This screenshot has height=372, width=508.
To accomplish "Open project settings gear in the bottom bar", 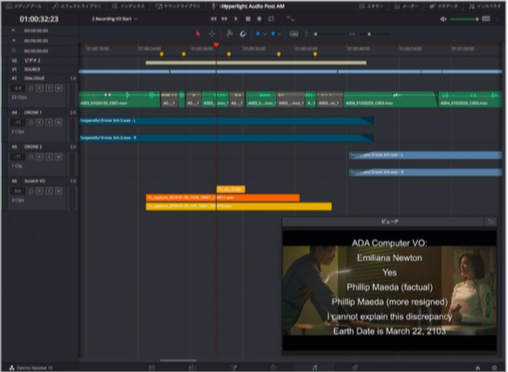I will tap(494, 368).
